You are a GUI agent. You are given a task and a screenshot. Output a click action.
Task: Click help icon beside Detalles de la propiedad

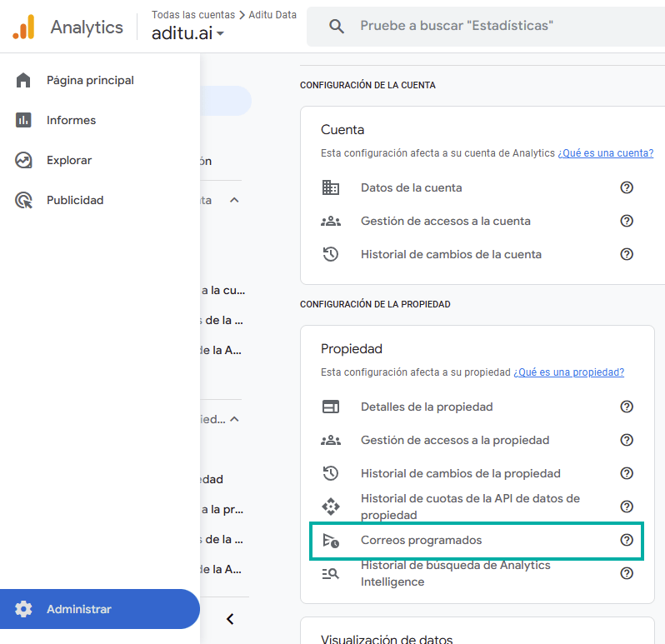pos(627,407)
